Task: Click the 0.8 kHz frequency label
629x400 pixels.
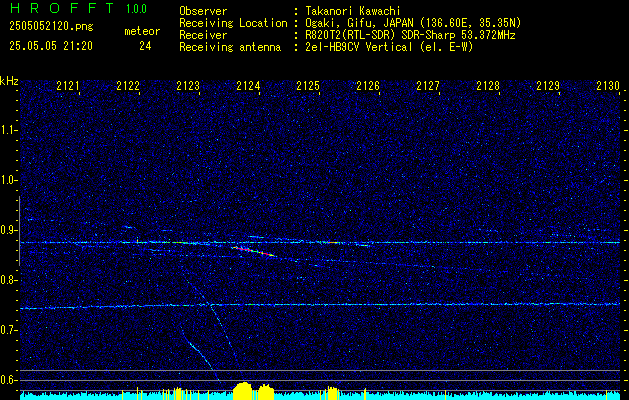Action: (x=8, y=280)
